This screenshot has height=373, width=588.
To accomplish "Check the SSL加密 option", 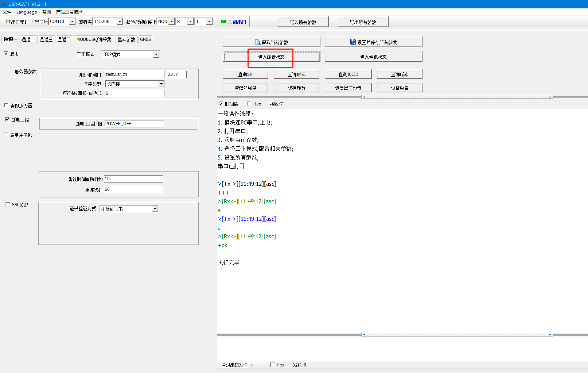I will [x=8, y=205].
